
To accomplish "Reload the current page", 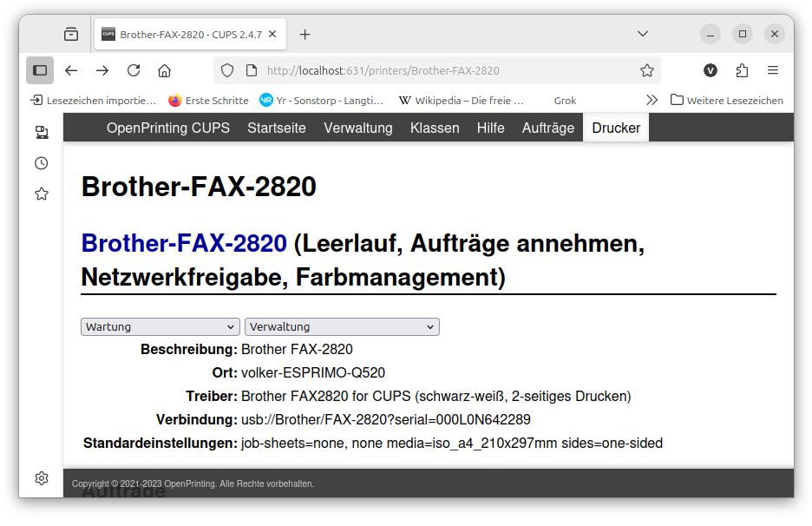I will [x=134, y=70].
